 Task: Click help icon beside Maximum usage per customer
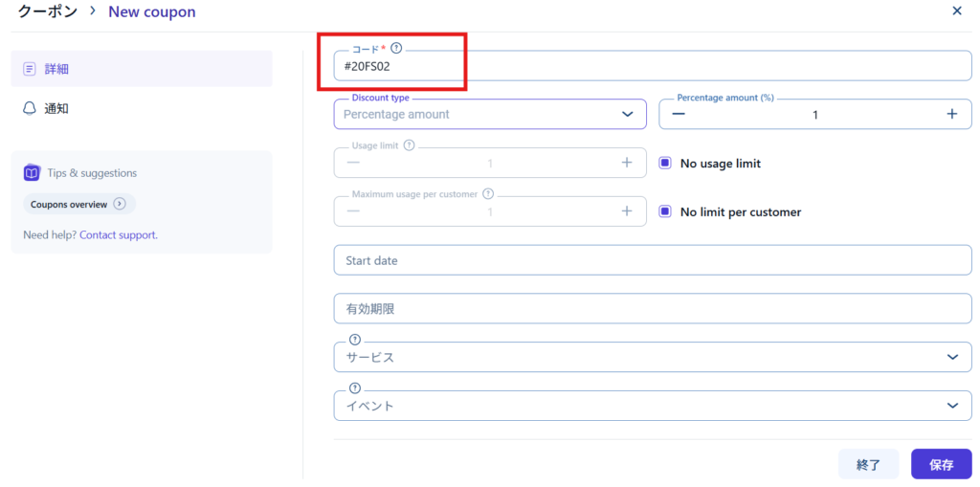[488, 194]
